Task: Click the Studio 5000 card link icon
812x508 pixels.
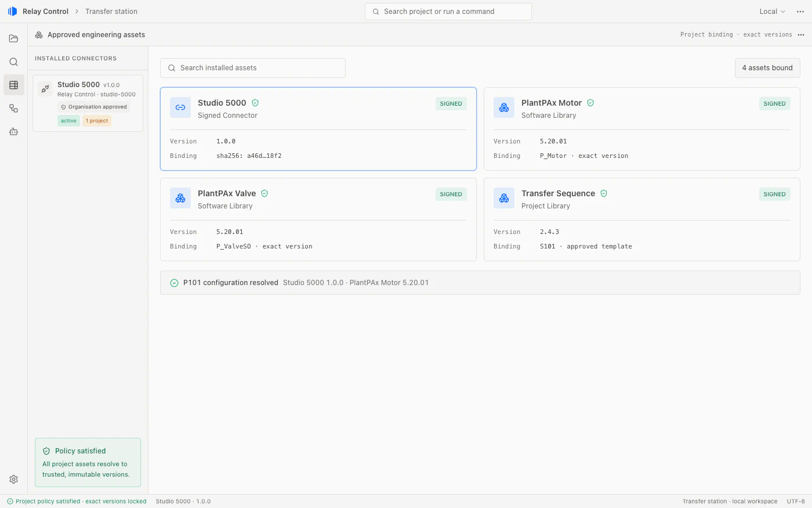Action: click(180, 107)
